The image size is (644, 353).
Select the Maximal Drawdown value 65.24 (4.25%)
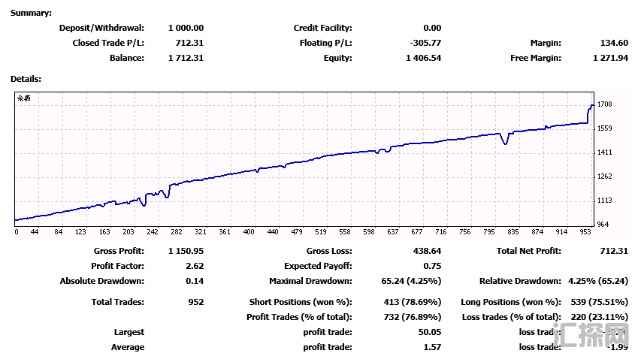tap(411, 281)
